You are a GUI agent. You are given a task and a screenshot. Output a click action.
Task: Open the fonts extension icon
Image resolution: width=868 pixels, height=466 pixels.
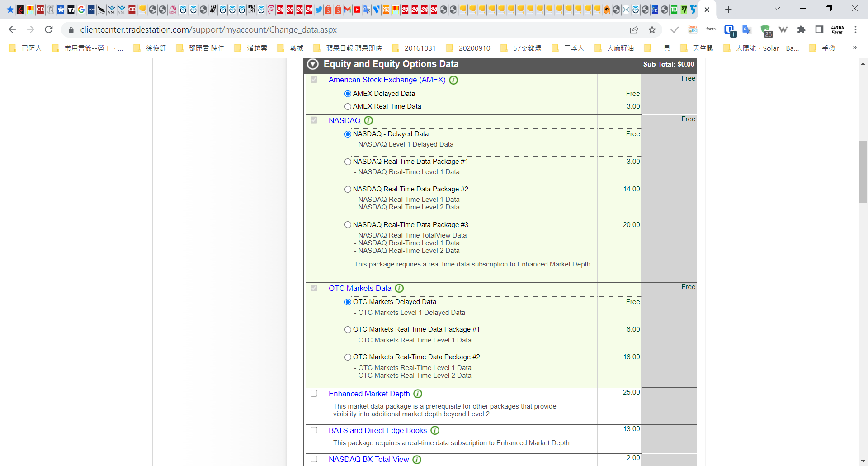coord(711,29)
